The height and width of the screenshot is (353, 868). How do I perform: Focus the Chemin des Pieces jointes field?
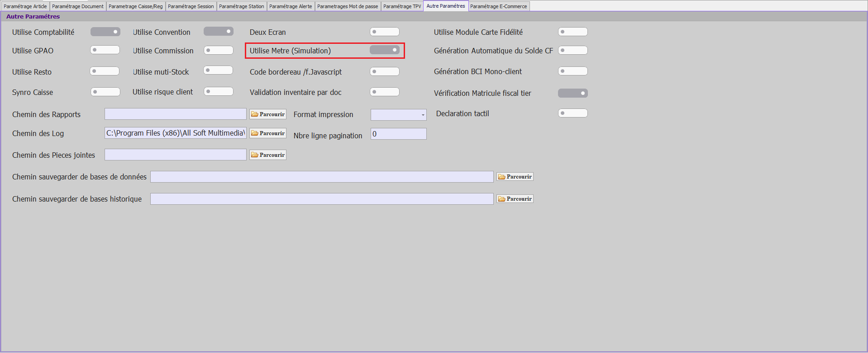point(176,155)
